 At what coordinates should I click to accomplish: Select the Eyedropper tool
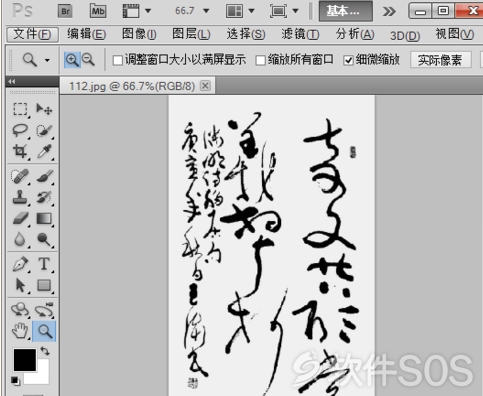coord(44,151)
